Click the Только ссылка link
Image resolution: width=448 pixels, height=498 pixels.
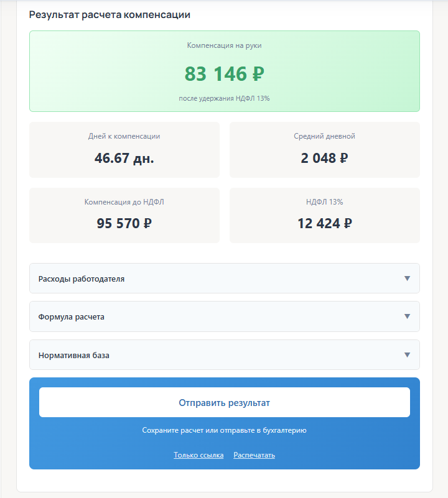click(198, 455)
